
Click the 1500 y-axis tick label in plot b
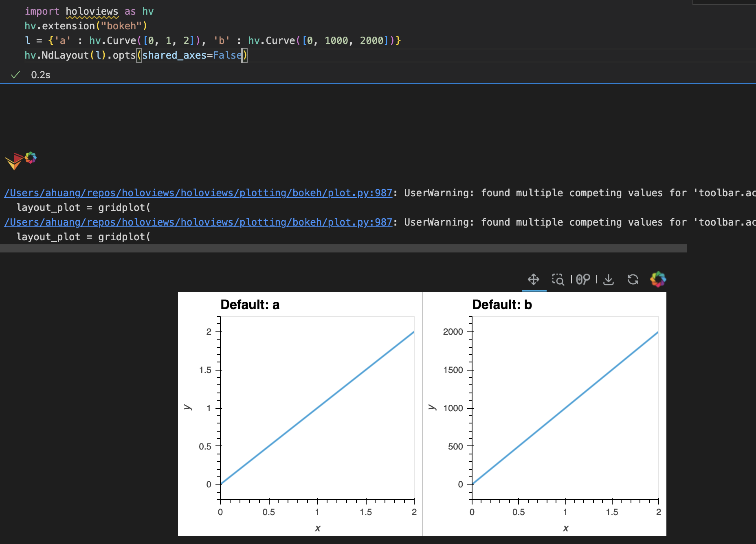(453, 370)
